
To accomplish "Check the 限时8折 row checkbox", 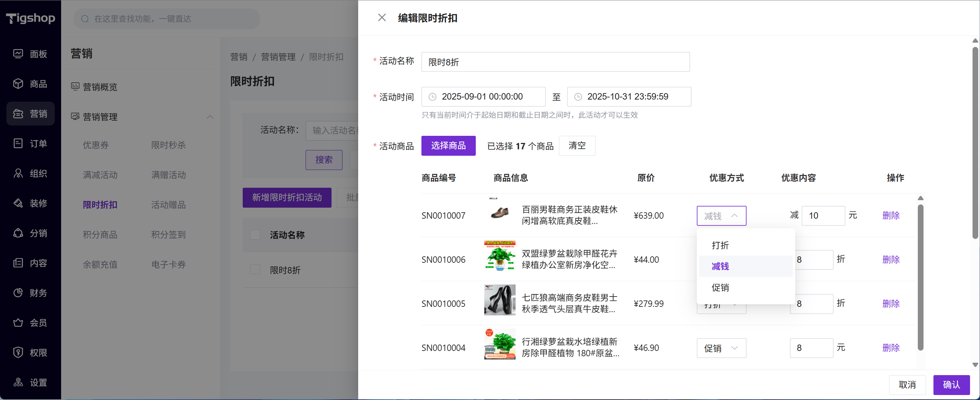I will (x=255, y=270).
